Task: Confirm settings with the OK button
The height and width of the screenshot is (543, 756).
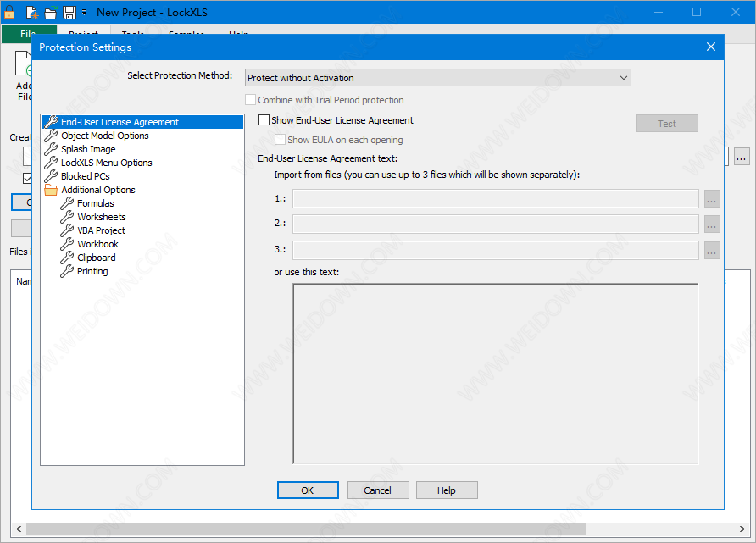Action: click(x=308, y=490)
